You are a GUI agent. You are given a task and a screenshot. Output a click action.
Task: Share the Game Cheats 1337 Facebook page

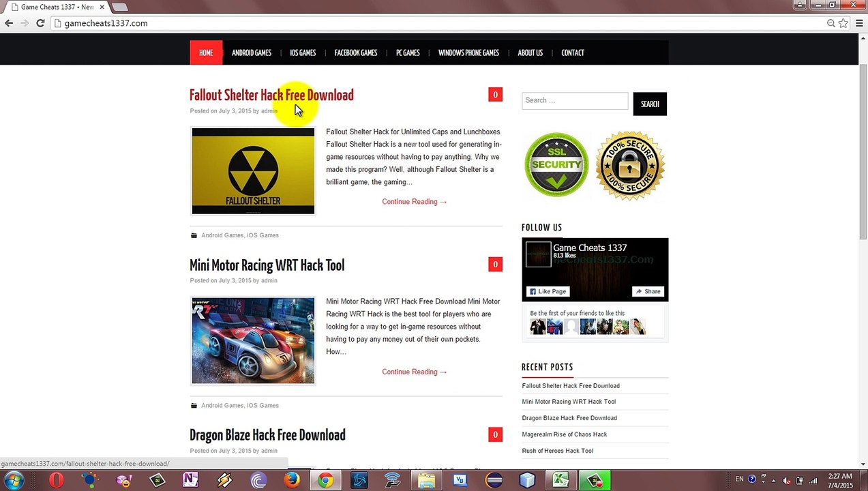[x=648, y=291]
